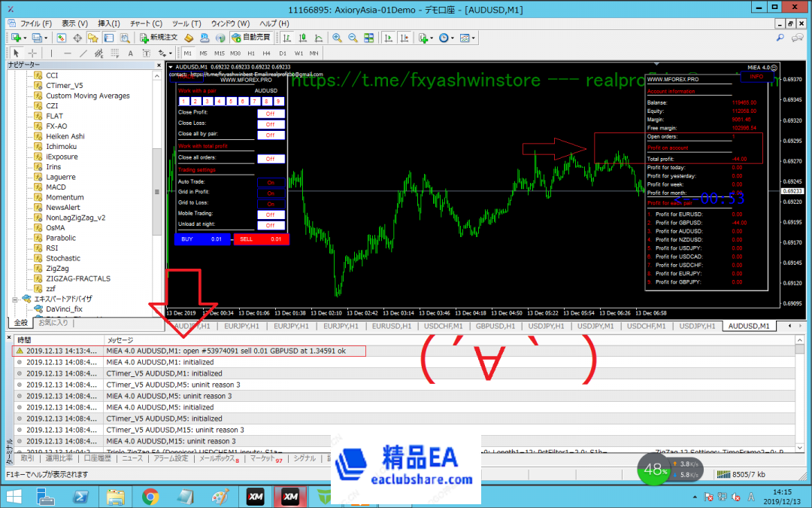
Task: Click the Zoom Out magnifier icon
Action: (351, 38)
